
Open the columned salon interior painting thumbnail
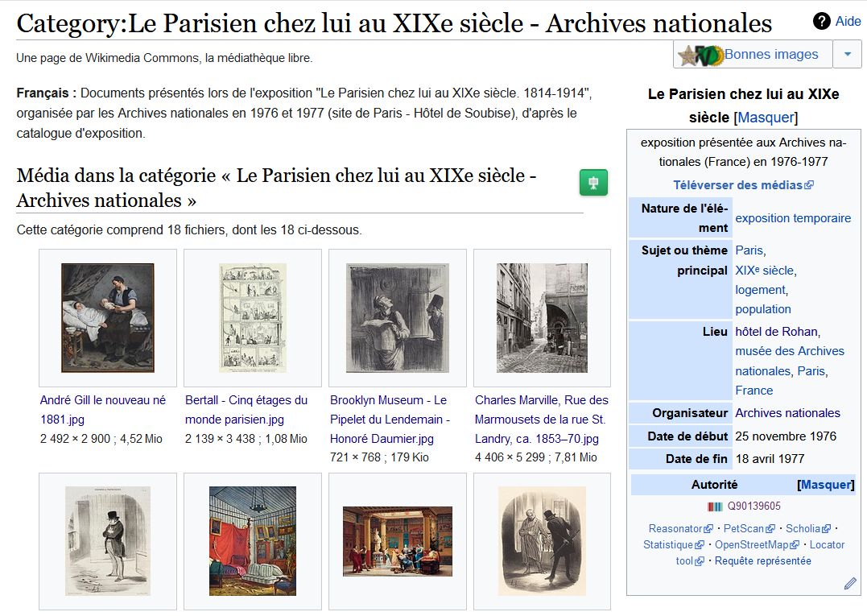398,541
